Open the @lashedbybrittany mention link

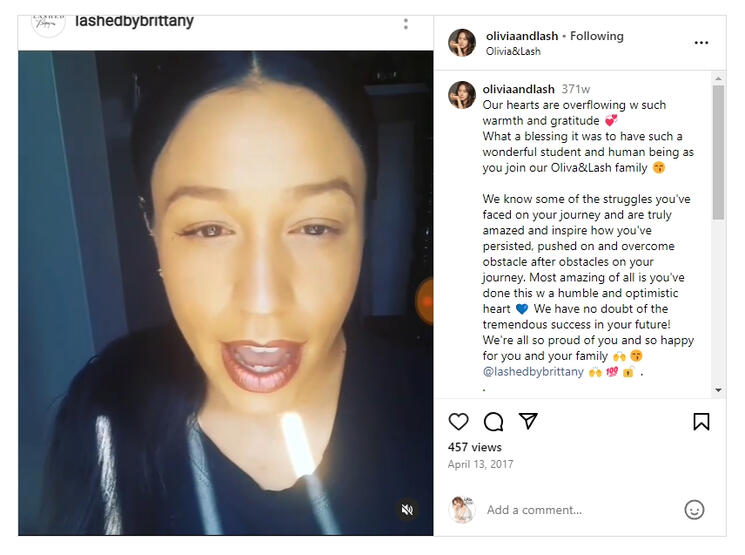point(533,372)
